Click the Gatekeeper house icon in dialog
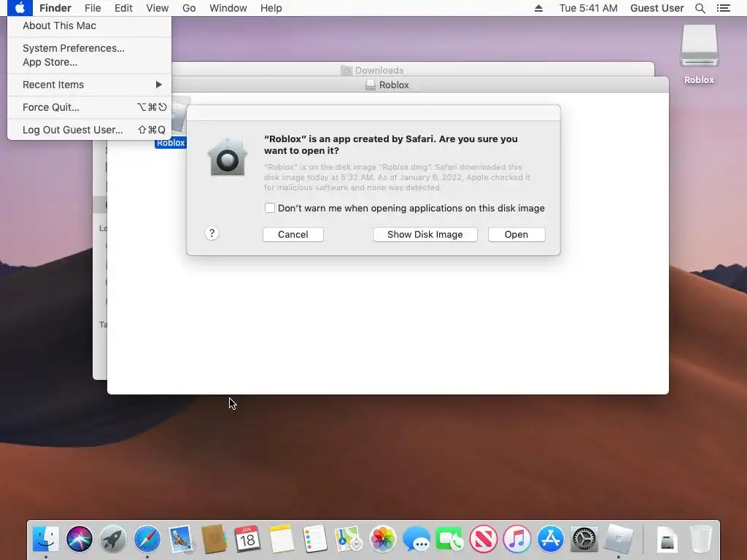The height and width of the screenshot is (560, 747). pos(228,157)
